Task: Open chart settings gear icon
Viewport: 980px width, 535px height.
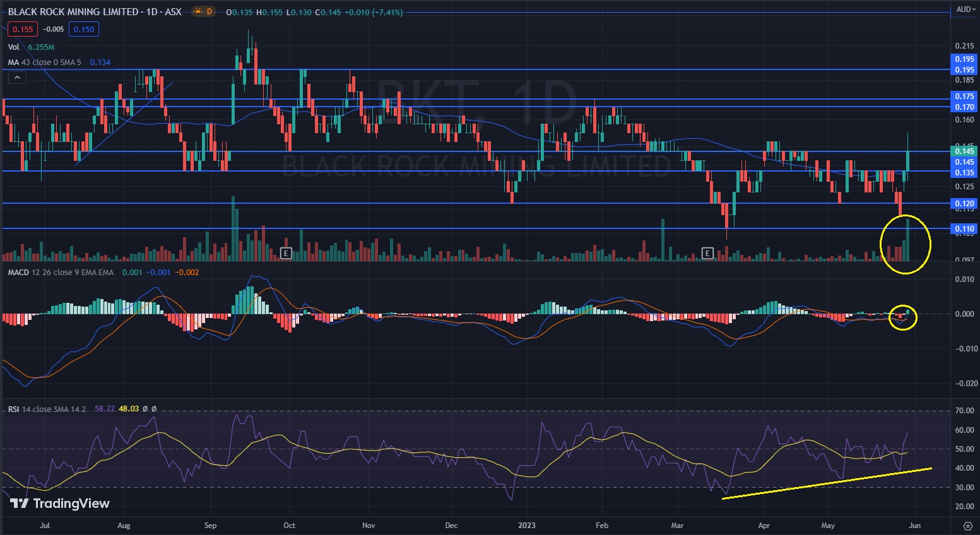Action: pos(967,525)
